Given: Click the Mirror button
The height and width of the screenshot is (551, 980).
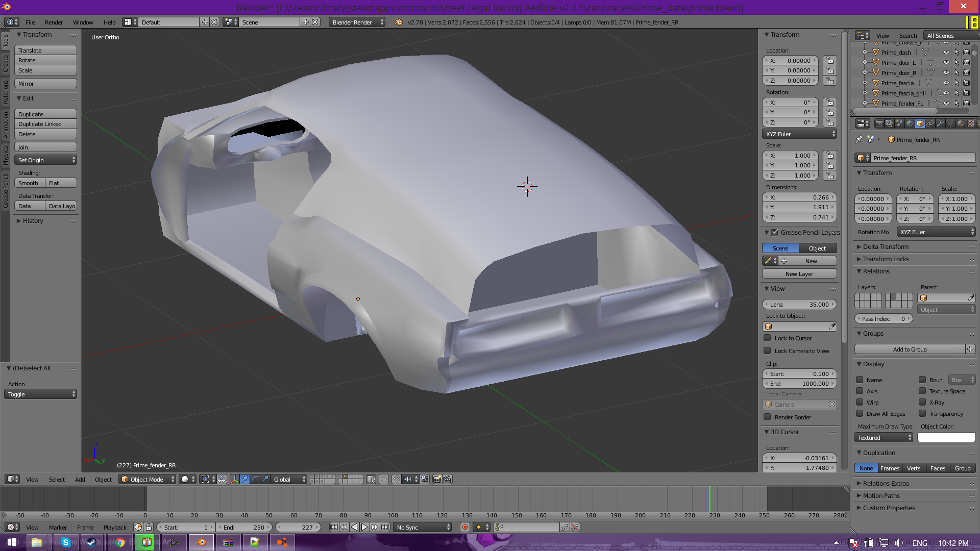Looking at the screenshot, I should click(x=46, y=83).
